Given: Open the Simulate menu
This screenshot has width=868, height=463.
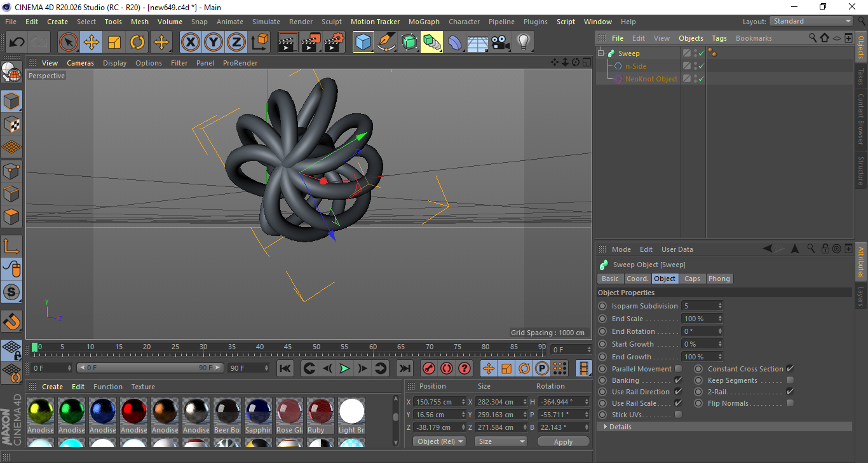Looking at the screenshot, I should (266, 22).
